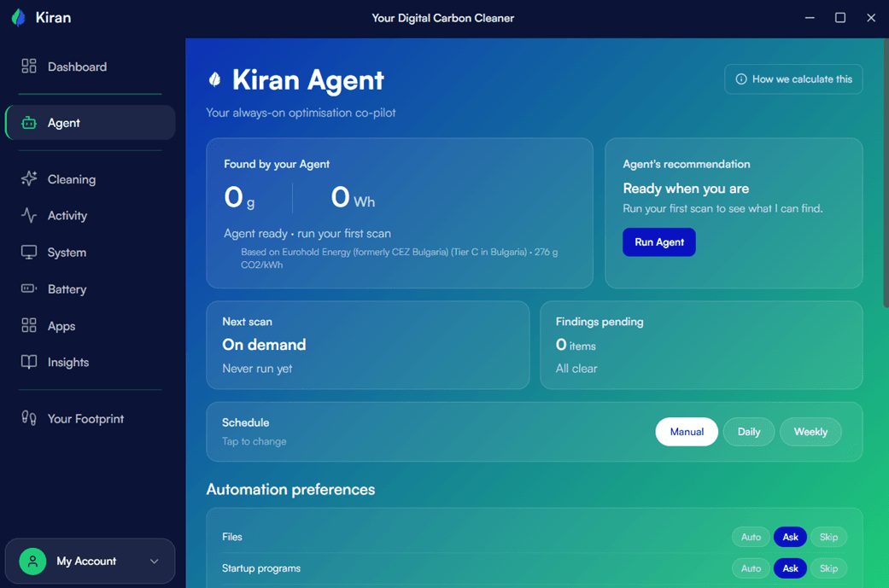This screenshot has height=588, width=889.
Task: Open How we calculate this info
Action: [793, 79]
